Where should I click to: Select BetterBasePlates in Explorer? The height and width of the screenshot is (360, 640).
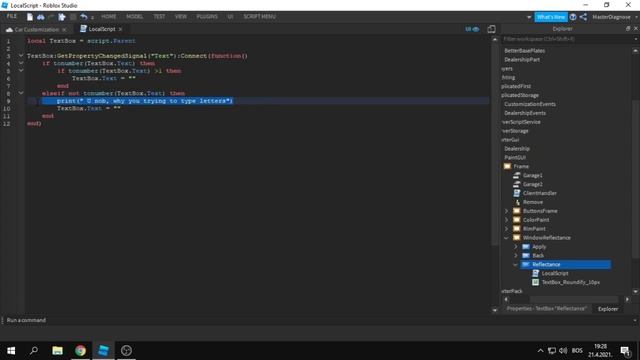[x=524, y=51]
